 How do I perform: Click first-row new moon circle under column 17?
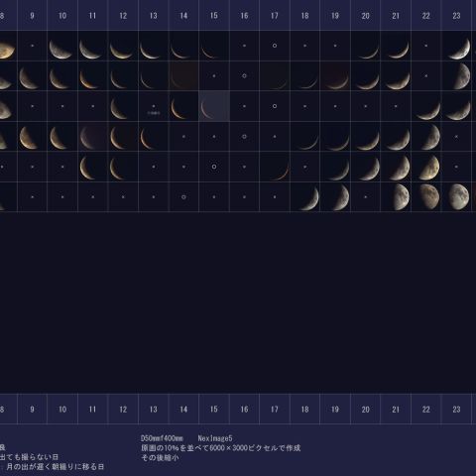(275, 46)
